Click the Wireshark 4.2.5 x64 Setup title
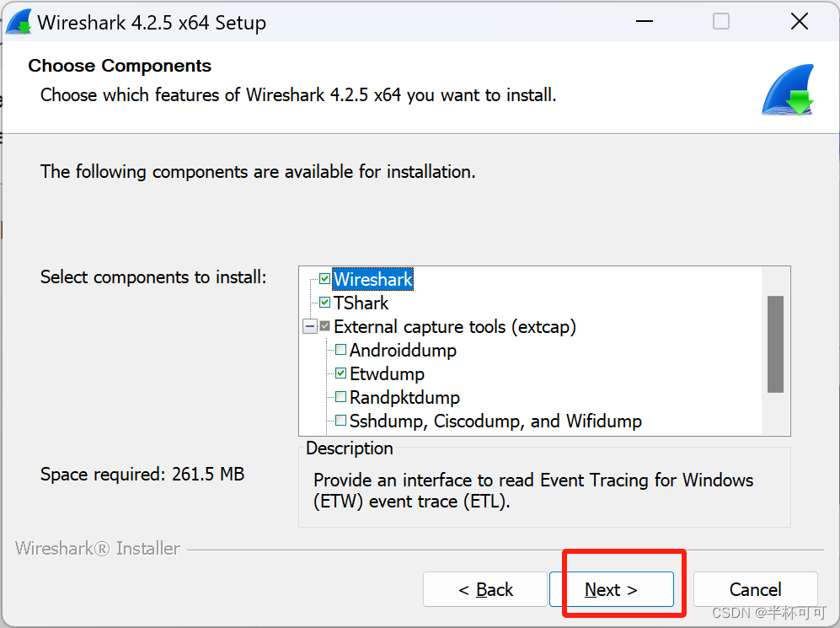Image resolution: width=840 pixels, height=628 pixels. tap(152, 23)
